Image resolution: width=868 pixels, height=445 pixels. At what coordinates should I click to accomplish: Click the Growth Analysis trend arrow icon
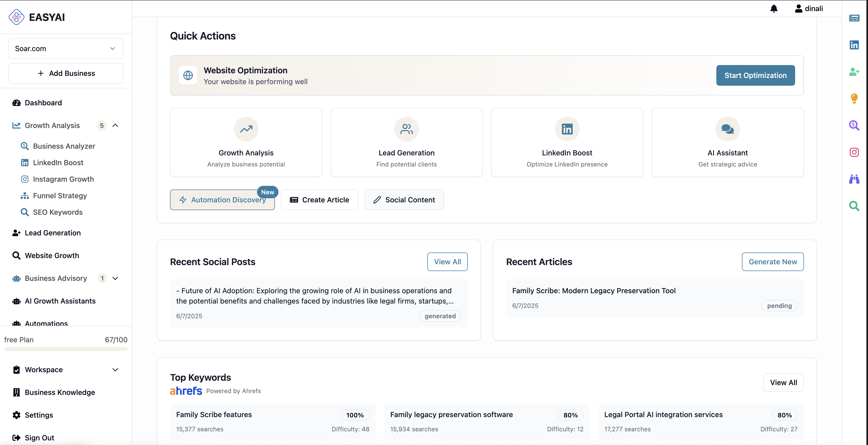coord(246,129)
